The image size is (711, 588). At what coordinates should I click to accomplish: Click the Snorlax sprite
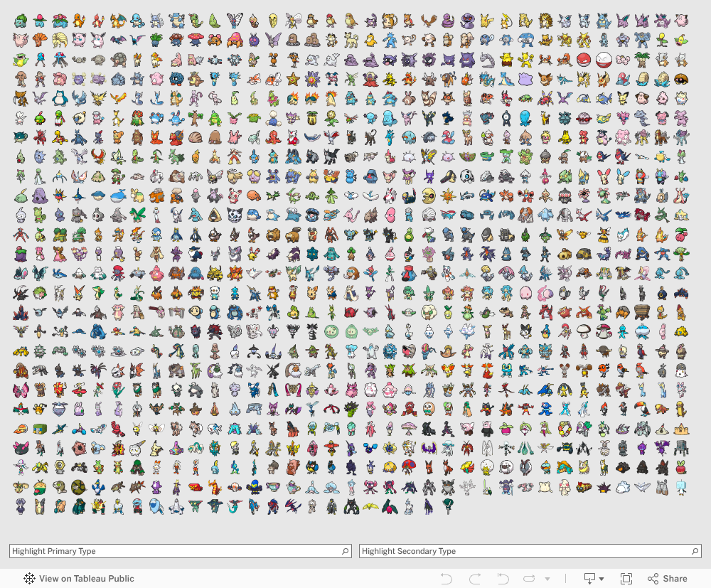59,96
